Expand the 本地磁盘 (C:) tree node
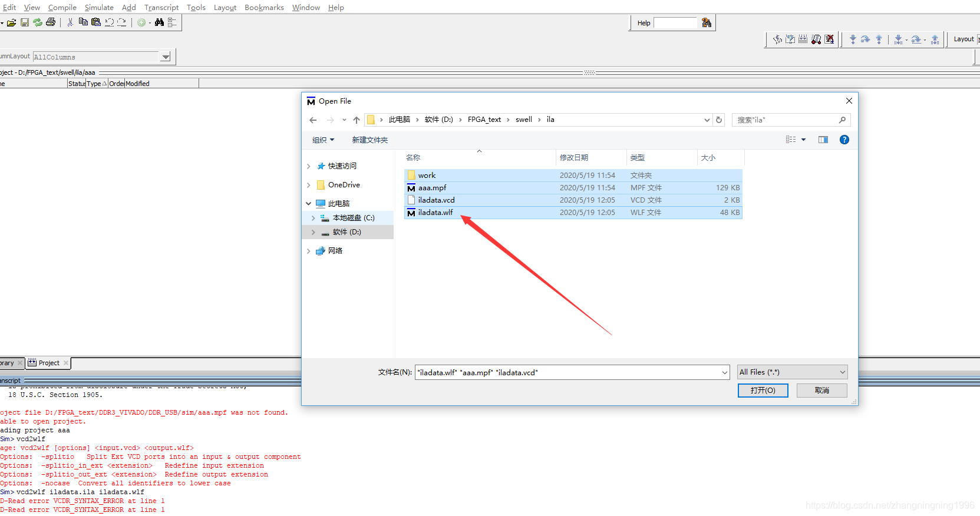This screenshot has width=980, height=516. [314, 218]
